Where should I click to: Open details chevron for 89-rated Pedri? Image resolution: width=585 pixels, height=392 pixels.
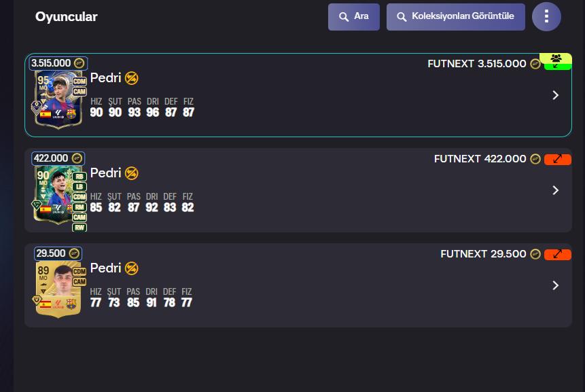pos(556,285)
